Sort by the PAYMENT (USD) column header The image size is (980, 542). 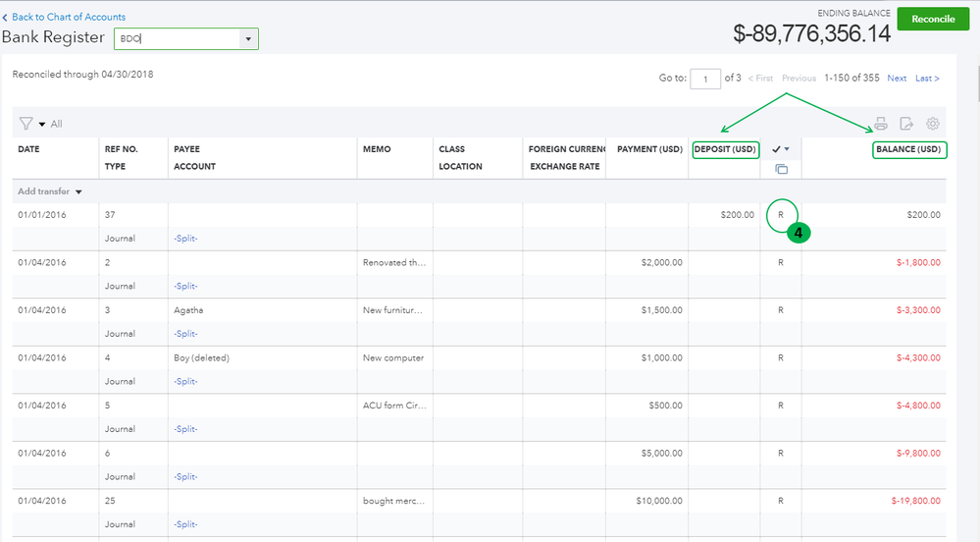click(648, 149)
